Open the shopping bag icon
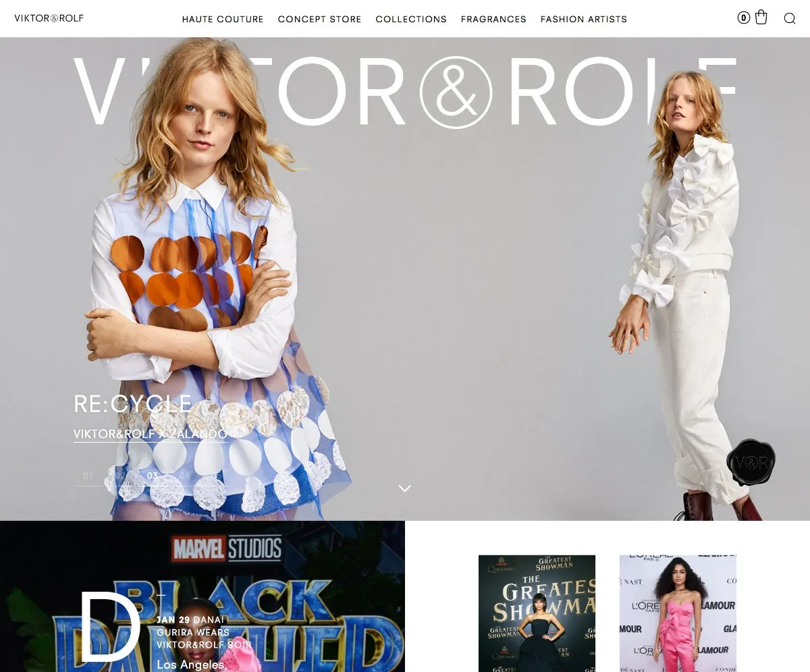The image size is (810, 672). point(761,18)
